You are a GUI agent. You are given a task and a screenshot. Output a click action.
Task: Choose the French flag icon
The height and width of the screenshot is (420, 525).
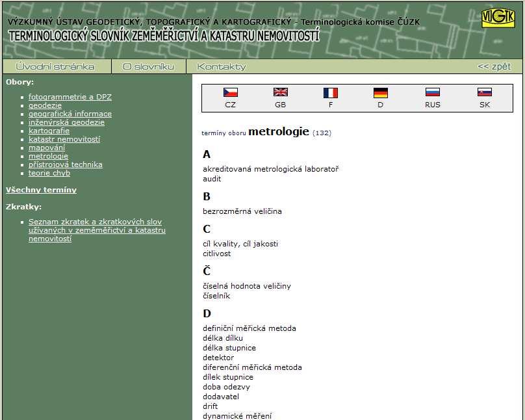click(x=331, y=93)
